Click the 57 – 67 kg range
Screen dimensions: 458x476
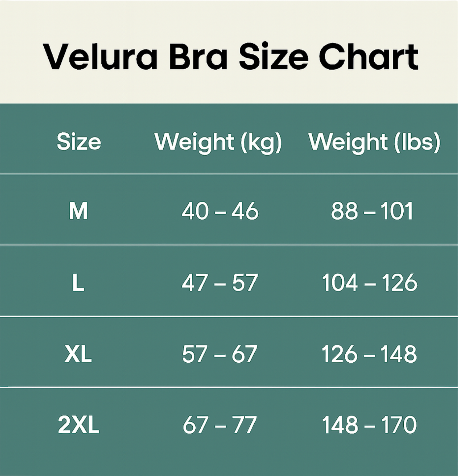(220, 354)
